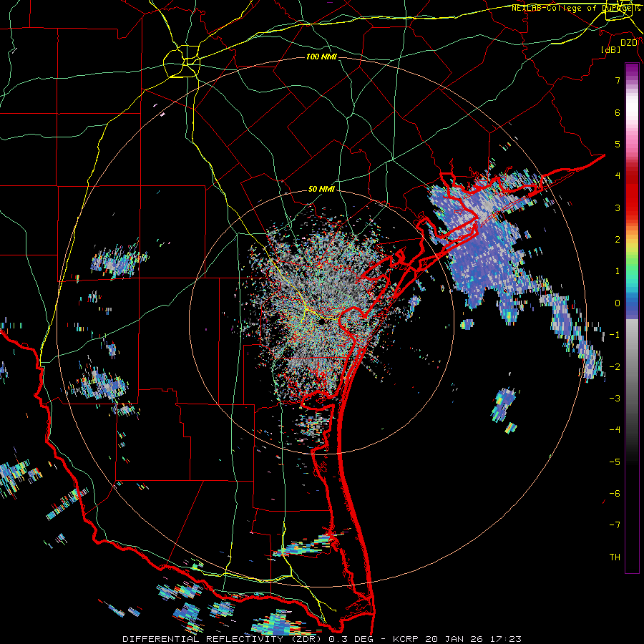
Task: Click the "-3" value on the dB scale
Action: point(615,399)
